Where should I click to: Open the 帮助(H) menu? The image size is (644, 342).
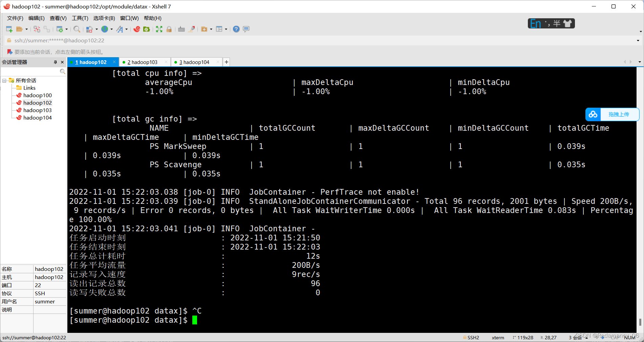153,18
